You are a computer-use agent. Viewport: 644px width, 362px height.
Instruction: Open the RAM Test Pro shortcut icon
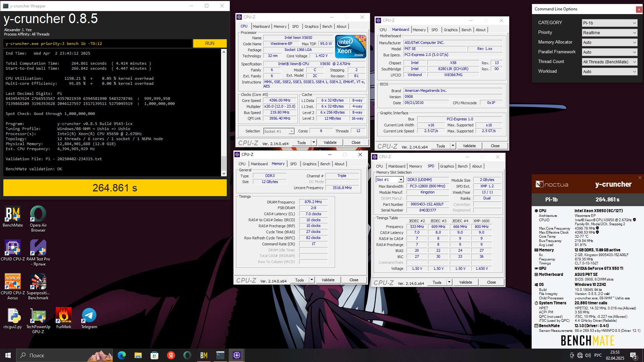click(x=38, y=253)
